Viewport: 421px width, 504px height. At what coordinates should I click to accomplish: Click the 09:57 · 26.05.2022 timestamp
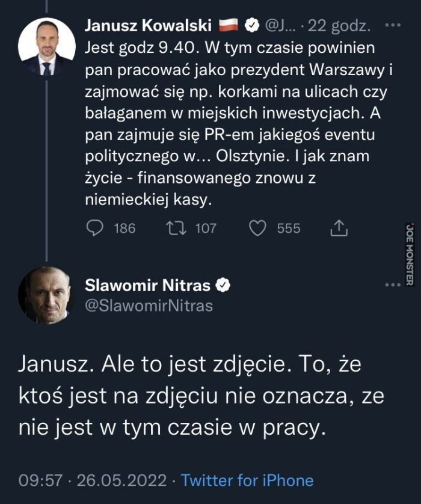[94, 480]
